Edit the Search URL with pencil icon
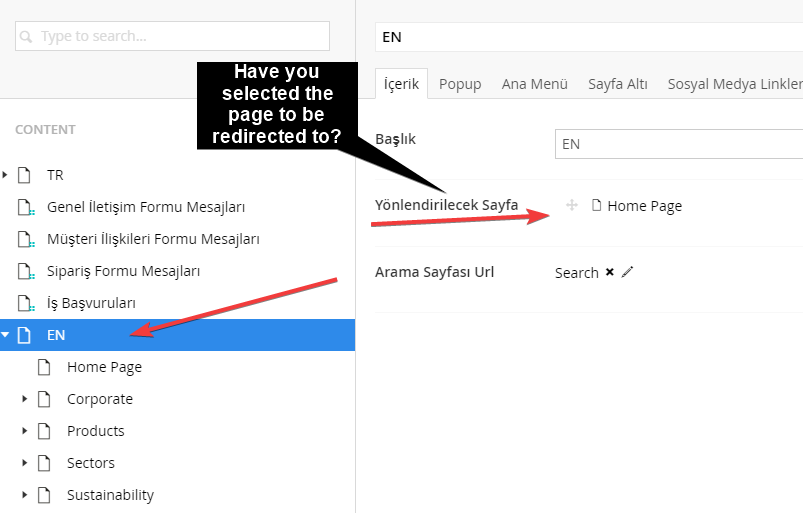The image size is (803, 513). (627, 272)
